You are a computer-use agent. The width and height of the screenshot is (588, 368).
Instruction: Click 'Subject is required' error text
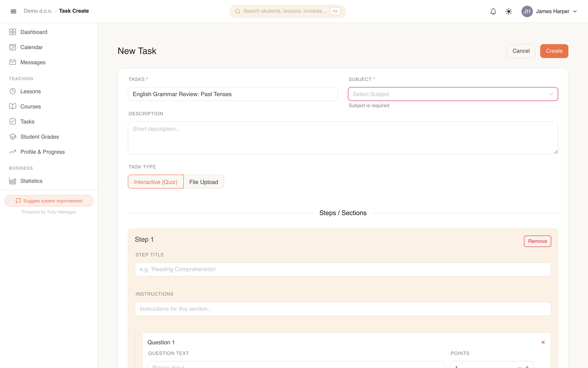(369, 105)
